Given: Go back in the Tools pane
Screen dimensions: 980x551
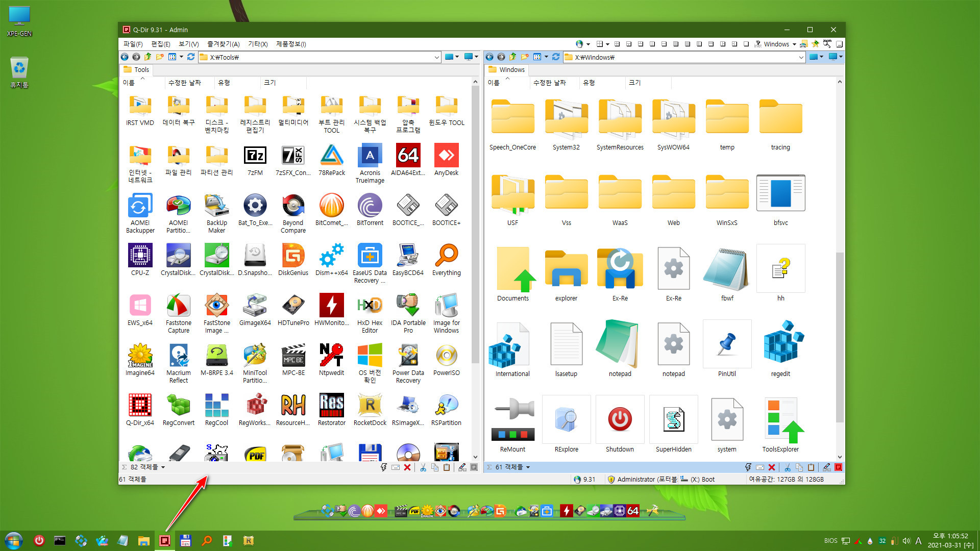Looking at the screenshot, I should (x=125, y=57).
